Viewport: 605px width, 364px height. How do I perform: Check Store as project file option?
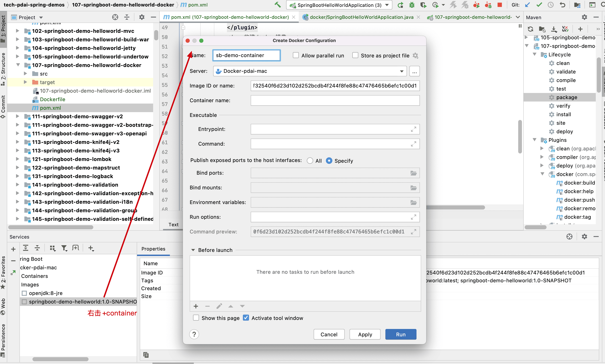pyautogui.click(x=355, y=55)
